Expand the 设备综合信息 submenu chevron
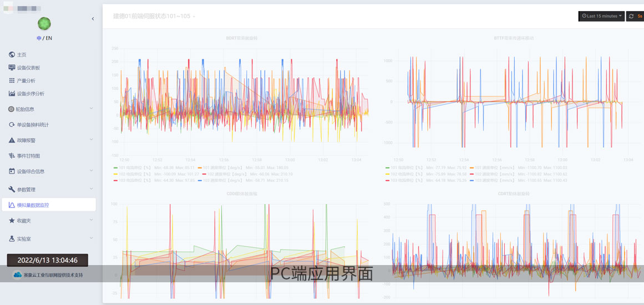This screenshot has height=305, width=644. pos(91,171)
